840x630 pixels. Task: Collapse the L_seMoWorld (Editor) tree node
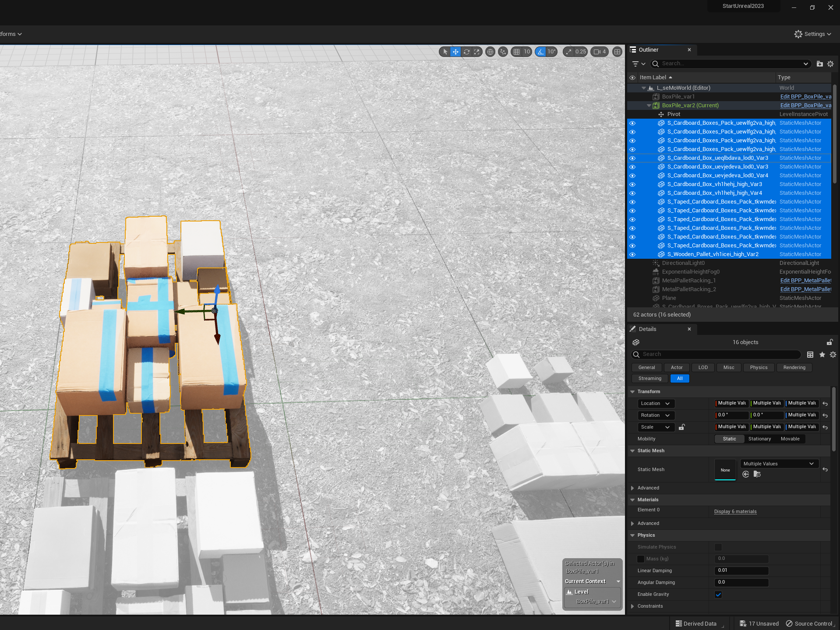click(x=643, y=88)
